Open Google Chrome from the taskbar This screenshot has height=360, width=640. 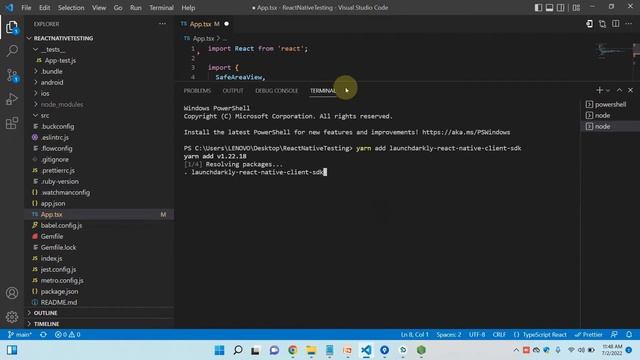click(293, 350)
